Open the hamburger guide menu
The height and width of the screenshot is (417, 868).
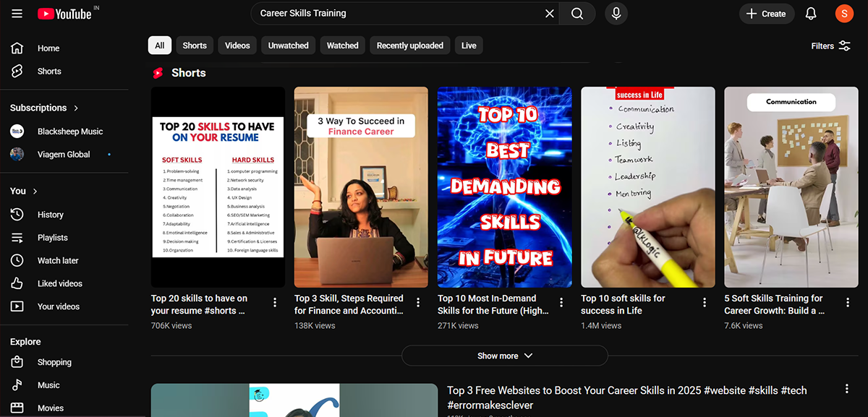point(17,14)
